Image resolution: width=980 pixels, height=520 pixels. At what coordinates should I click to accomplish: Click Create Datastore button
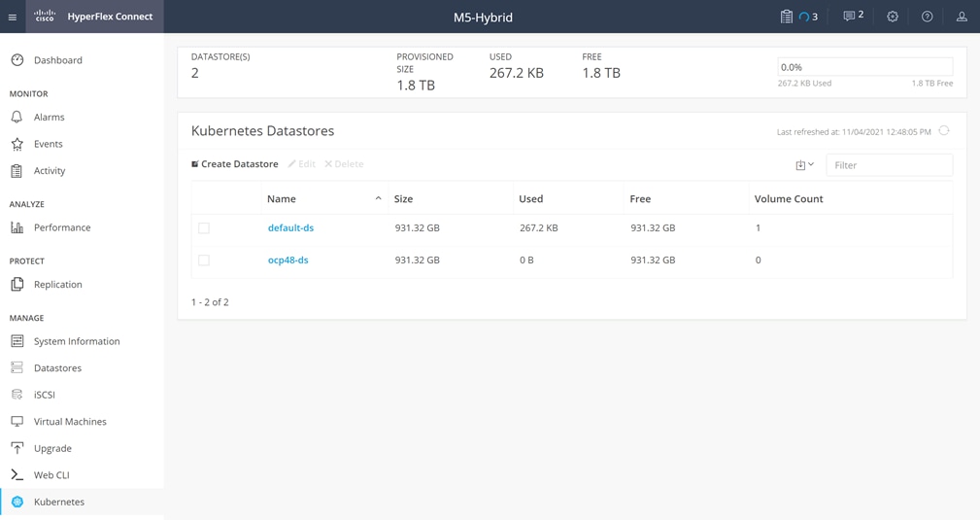pos(234,164)
